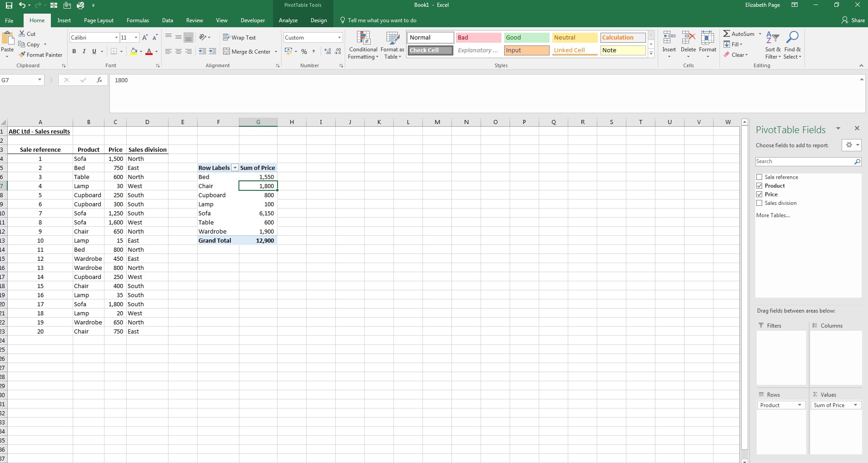868x463 pixels.
Task: Click the Decrease Indent icon
Action: click(203, 51)
